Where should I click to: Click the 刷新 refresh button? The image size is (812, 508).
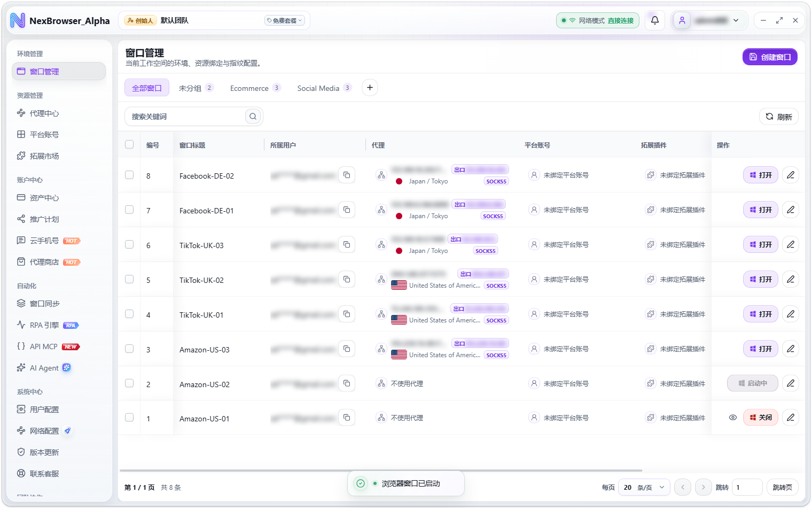point(779,117)
